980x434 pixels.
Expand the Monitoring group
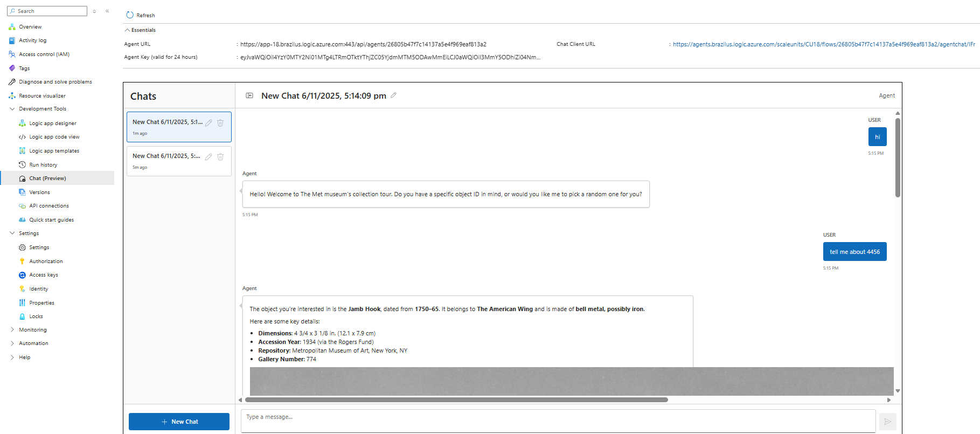pos(12,330)
